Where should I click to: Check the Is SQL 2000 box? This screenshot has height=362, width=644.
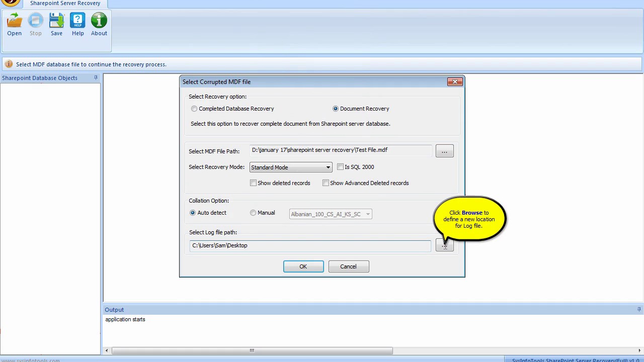(x=341, y=167)
